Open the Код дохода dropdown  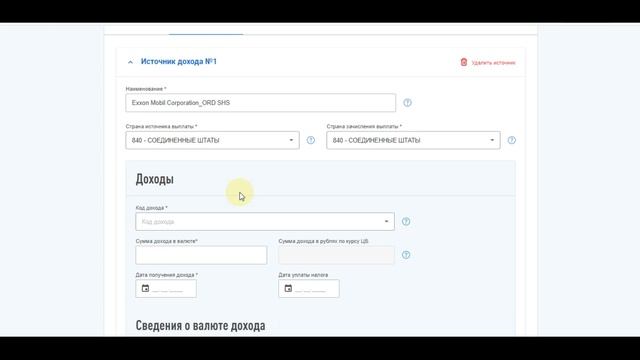[265, 221]
